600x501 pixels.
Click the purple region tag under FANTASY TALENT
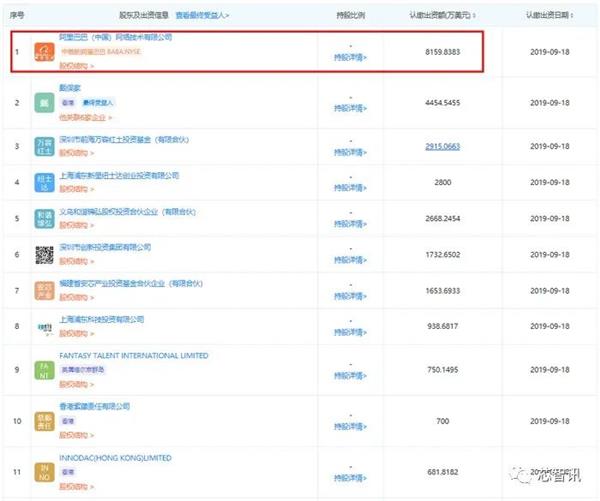point(83,370)
